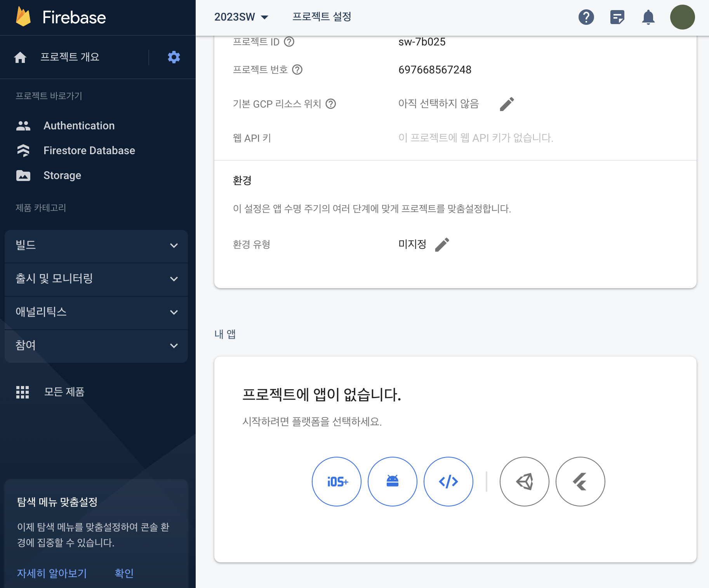Click the 프로젝트 바로가기 label
The height and width of the screenshot is (588, 709).
click(x=49, y=96)
